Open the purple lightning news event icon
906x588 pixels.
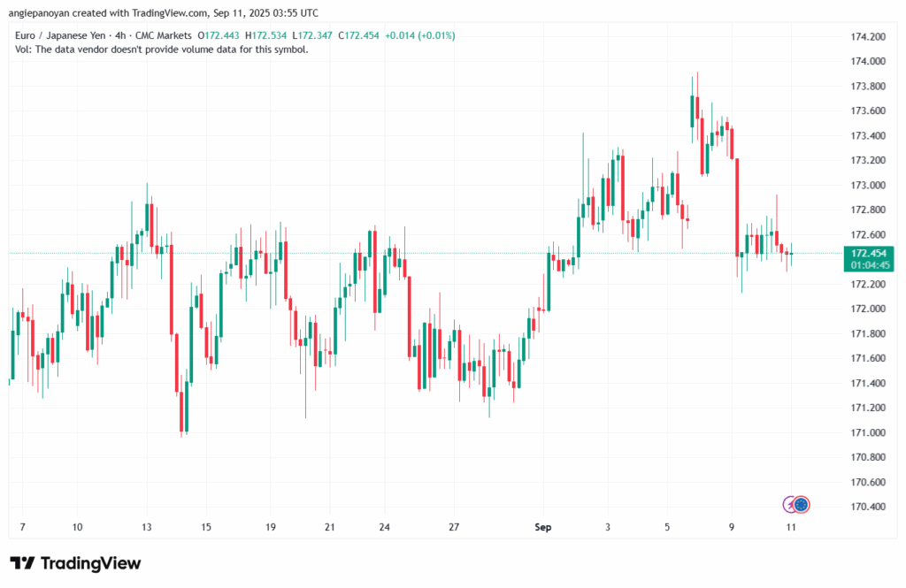point(788,505)
